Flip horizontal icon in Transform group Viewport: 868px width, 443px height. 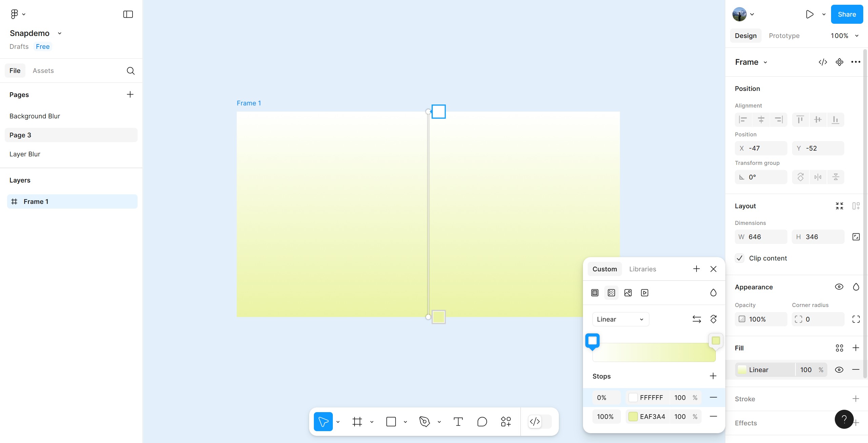(x=818, y=177)
